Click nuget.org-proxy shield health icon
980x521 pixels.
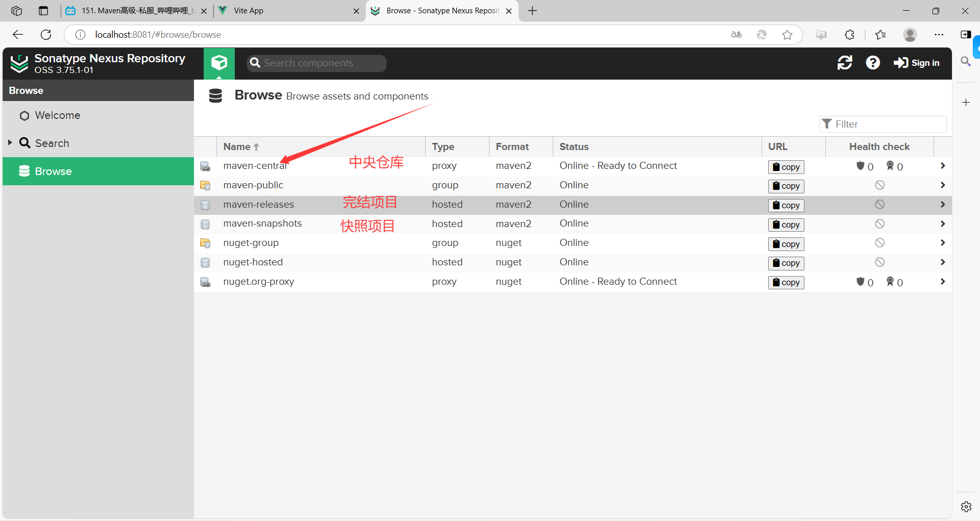click(x=860, y=282)
